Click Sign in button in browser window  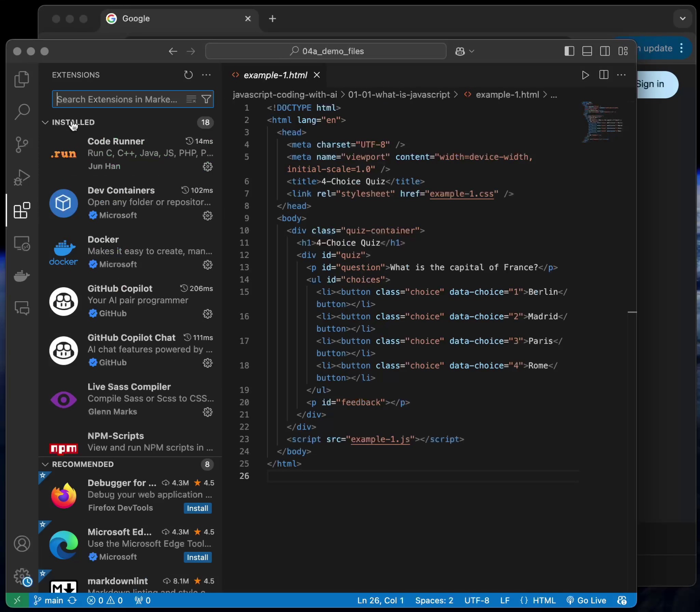point(657,84)
